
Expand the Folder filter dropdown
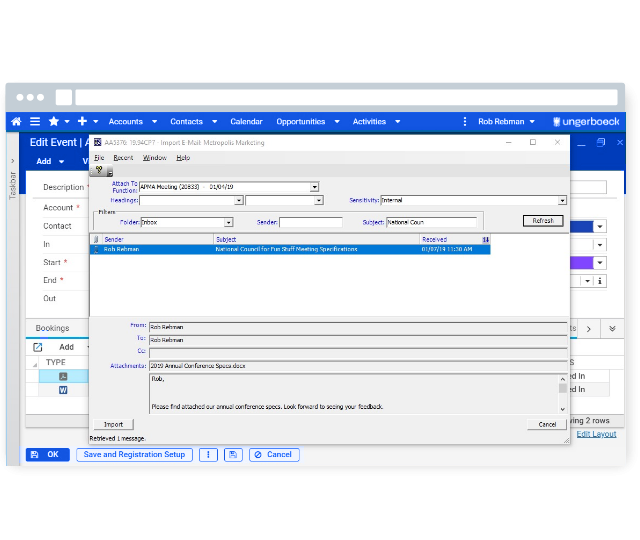228,222
